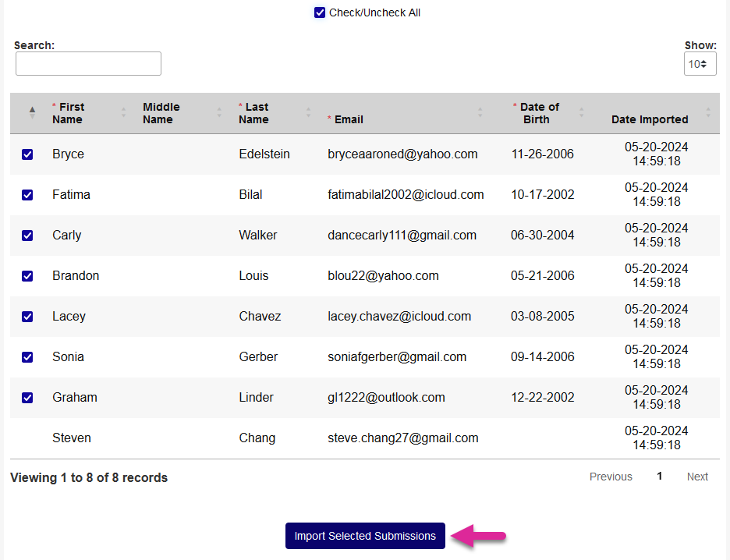Uncheck the row for Bryce Edelstein
Viewport: 730px width, 560px height.
click(x=27, y=154)
